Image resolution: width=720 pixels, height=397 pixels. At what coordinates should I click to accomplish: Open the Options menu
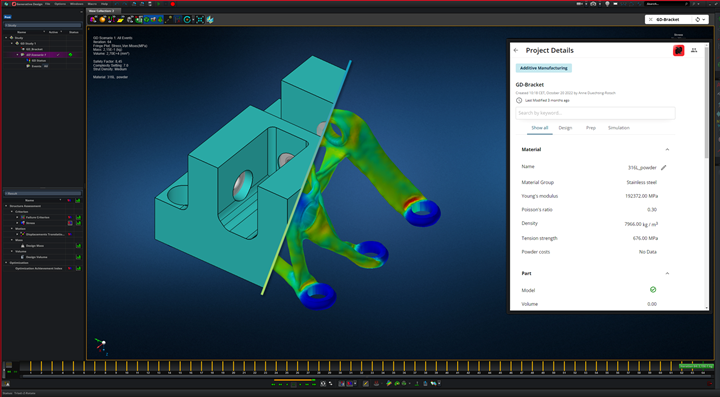[60, 4]
